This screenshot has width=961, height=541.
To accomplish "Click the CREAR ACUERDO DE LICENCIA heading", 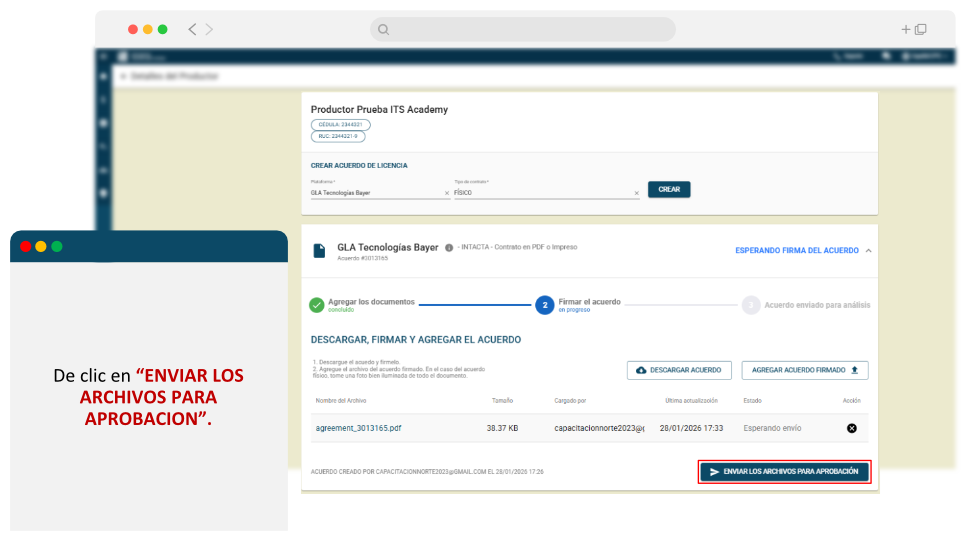I will tap(359, 165).
